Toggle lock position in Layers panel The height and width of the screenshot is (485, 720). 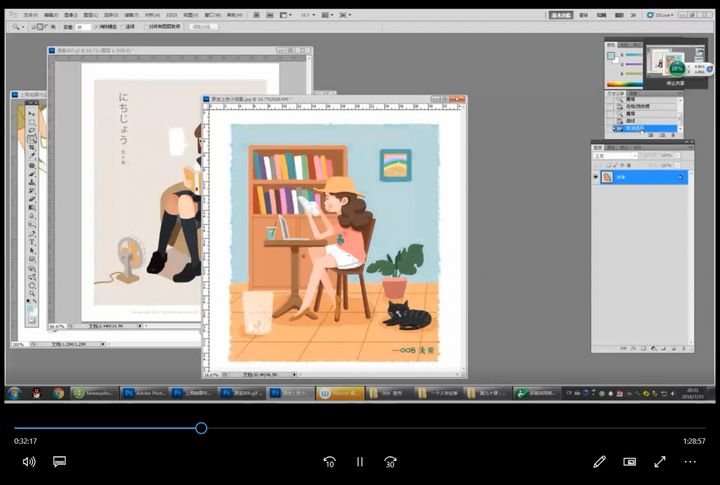coord(622,165)
